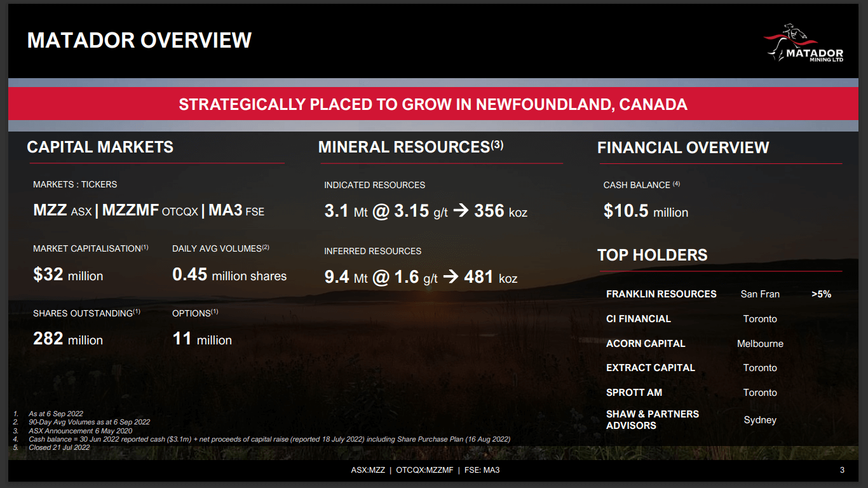
Task: Click EXTRACT CAPITAL in top holders
Action: click(x=651, y=368)
